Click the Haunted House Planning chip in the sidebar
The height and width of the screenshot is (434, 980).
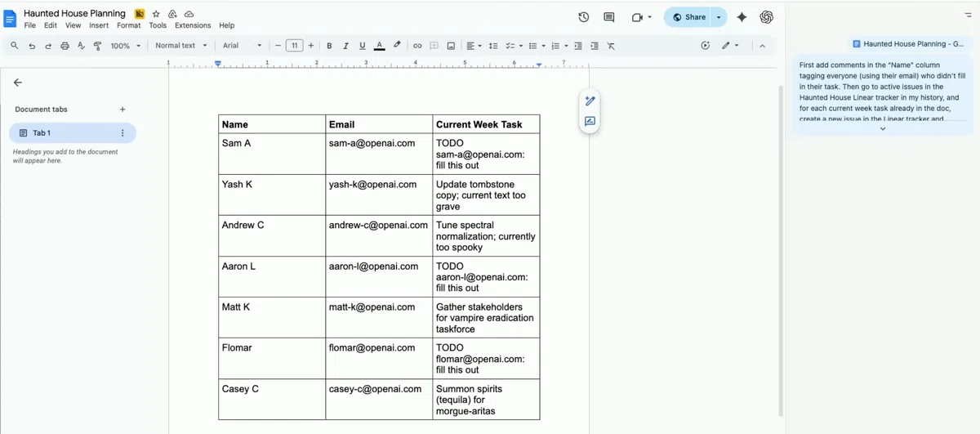[909, 44]
